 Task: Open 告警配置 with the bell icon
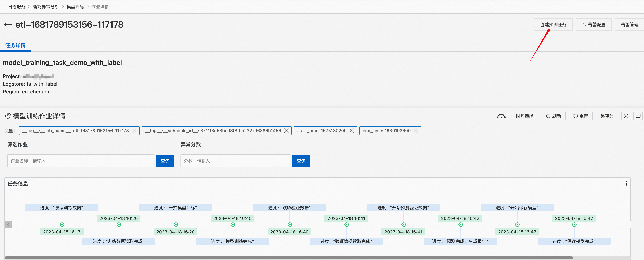click(x=594, y=25)
